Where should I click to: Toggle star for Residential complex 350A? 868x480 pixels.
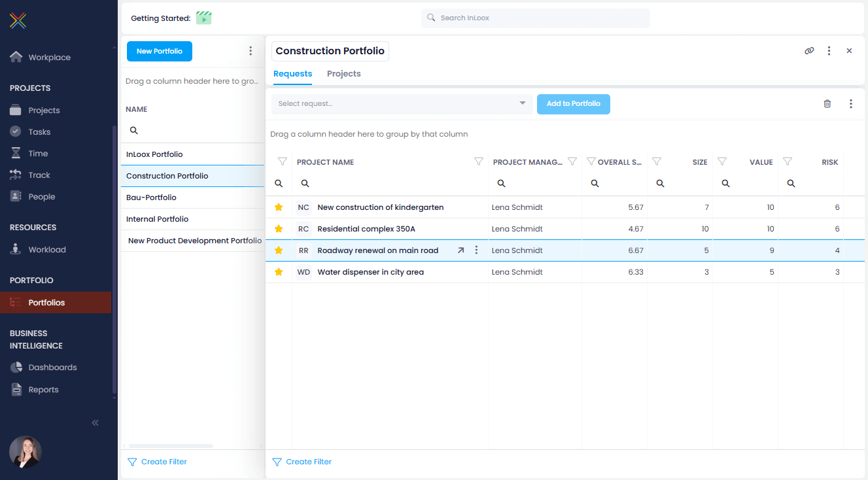click(x=279, y=229)
